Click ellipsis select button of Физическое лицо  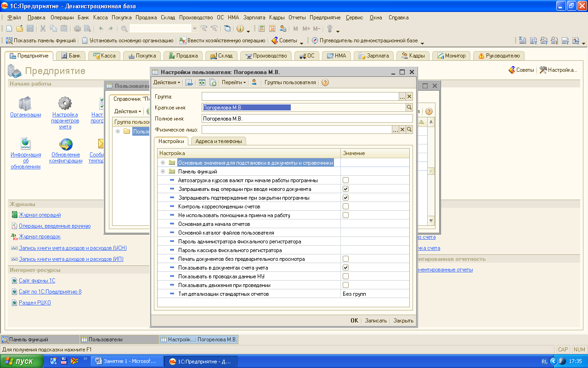(396, 130)
